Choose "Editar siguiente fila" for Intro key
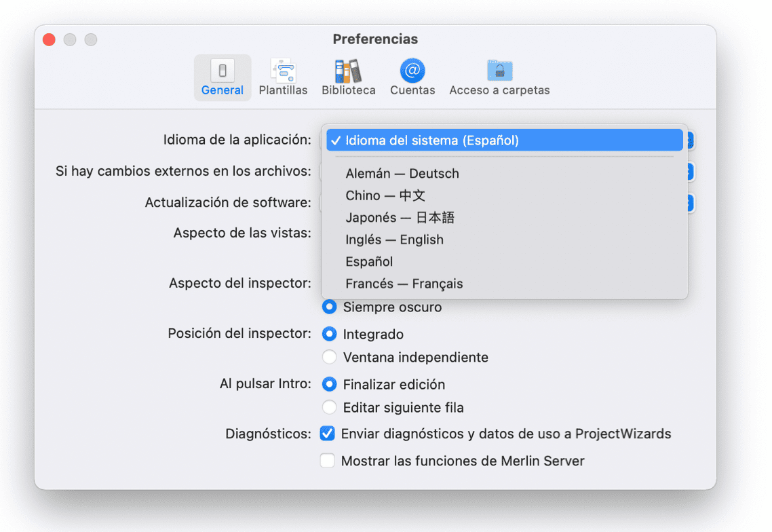 tap(330, 407)
